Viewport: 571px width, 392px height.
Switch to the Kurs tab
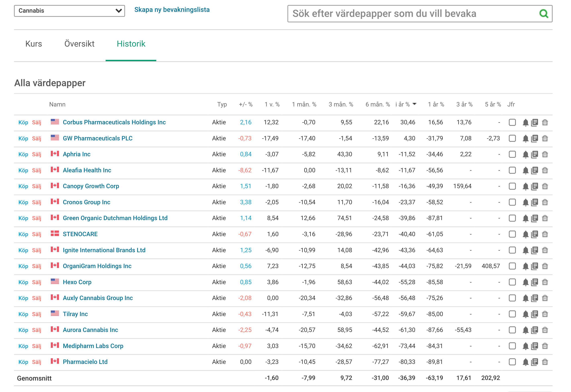(34, 44)
